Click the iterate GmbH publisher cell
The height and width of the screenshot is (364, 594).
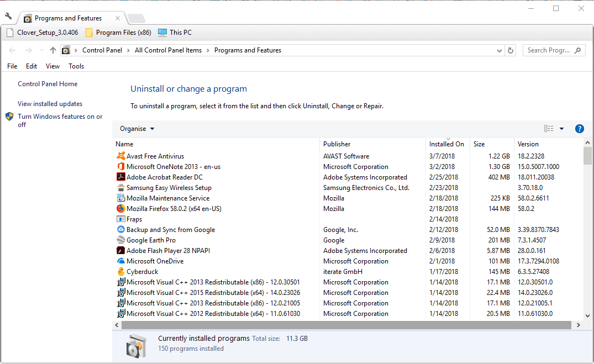click(x=343, y=272)
